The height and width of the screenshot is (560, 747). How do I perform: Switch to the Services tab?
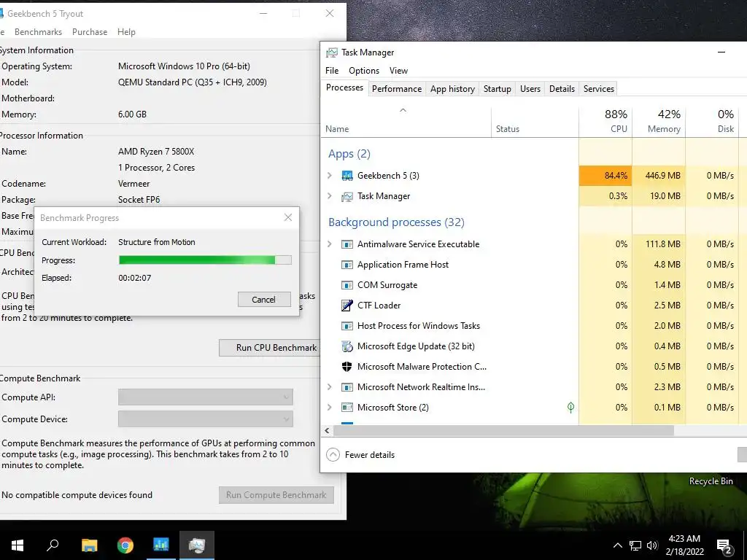pos(599,89)
